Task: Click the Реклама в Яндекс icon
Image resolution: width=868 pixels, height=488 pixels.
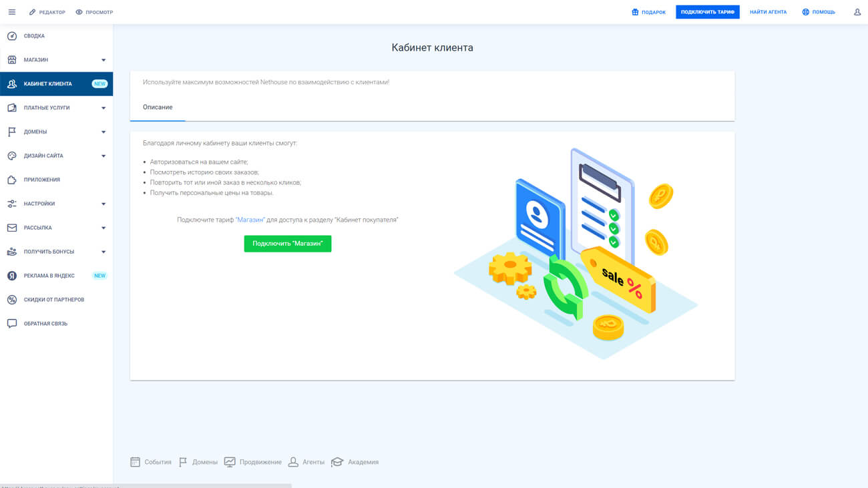Action: coord(12,276)
